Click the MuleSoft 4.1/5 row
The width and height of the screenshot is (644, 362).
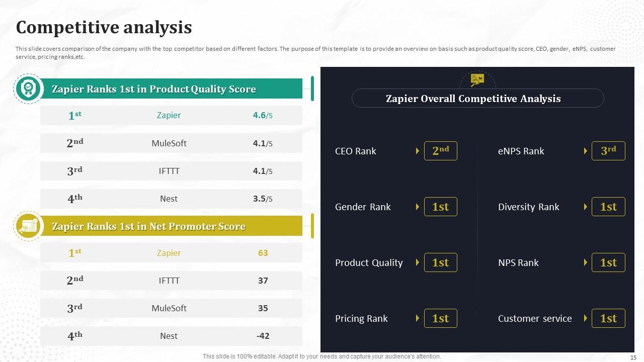pos(171,143)
